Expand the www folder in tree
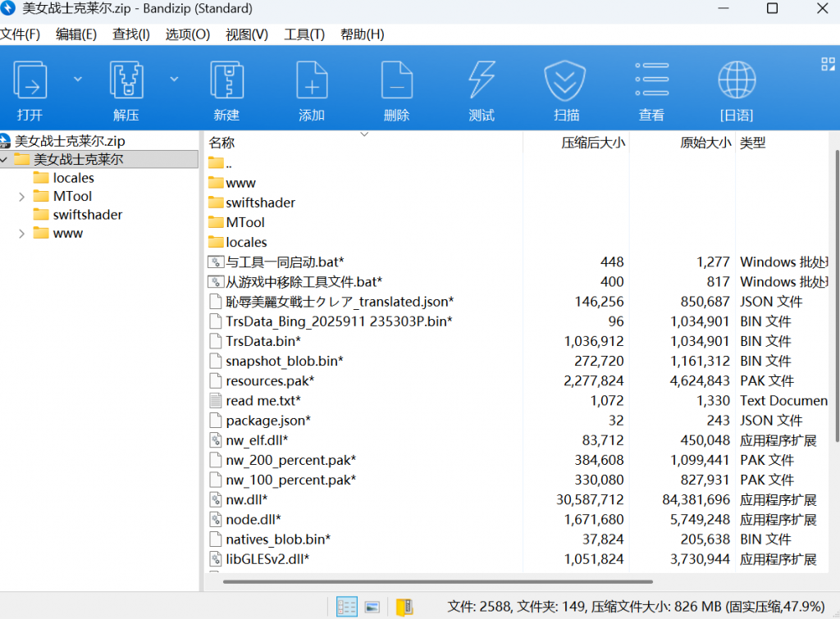Screen dimensions: 840x619 click(21, 234)
